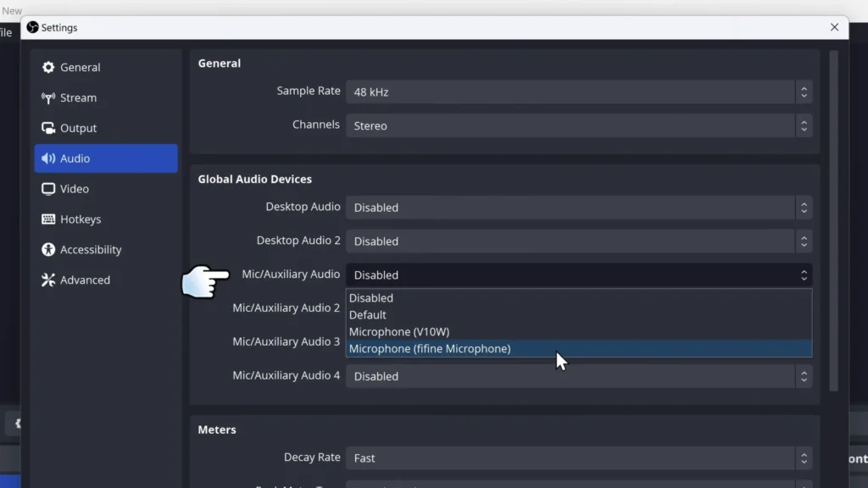Open the Decay Rate dropdown
The width and height of the screenshot is (868, 488).
click(x=579, y=458)
